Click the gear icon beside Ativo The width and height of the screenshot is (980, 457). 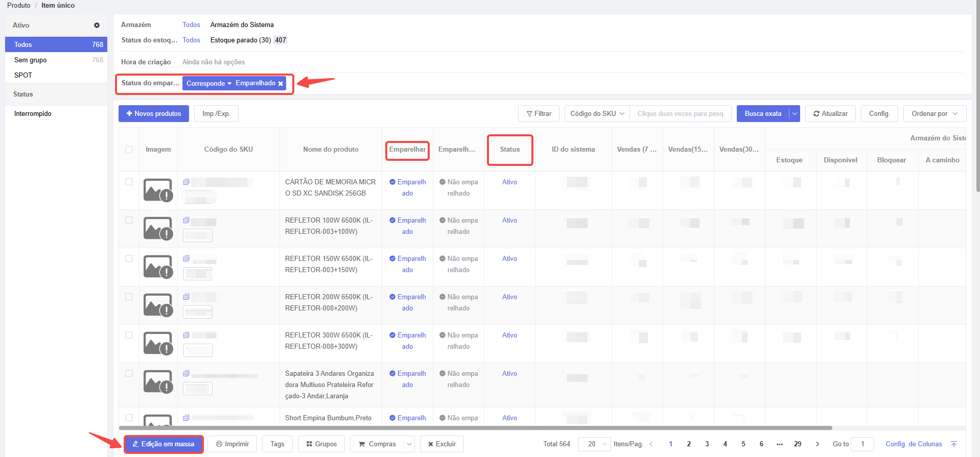pyautogui.click(x=97, y=25)
